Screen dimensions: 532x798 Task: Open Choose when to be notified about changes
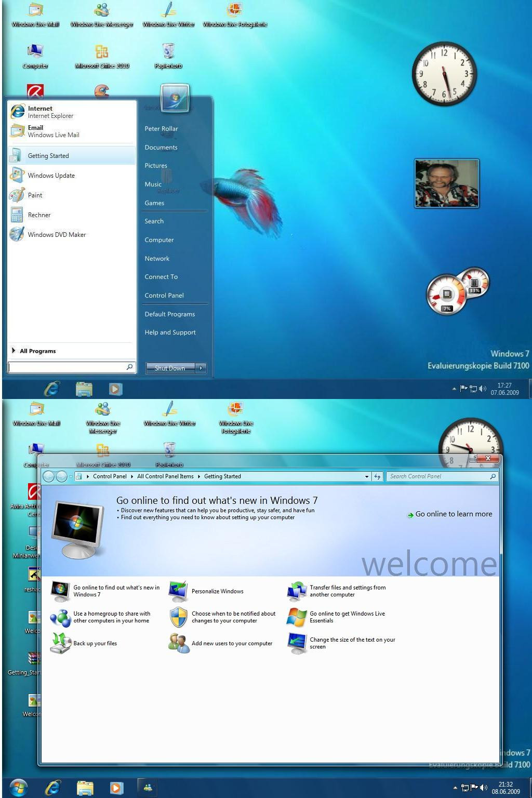click(233, 617)
